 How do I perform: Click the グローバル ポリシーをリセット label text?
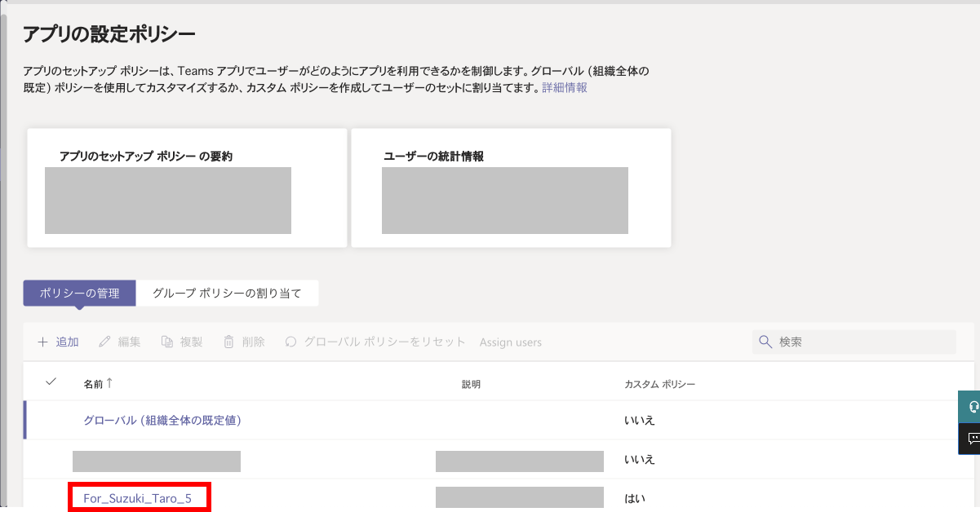(x=385, y=342)
